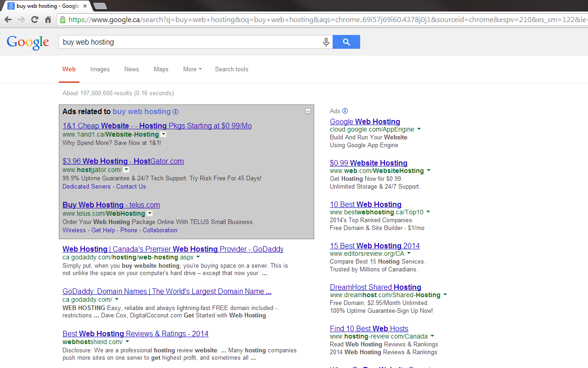Go to the browser Home page
Screen dimensions: 588x368
tap(48, 19)
